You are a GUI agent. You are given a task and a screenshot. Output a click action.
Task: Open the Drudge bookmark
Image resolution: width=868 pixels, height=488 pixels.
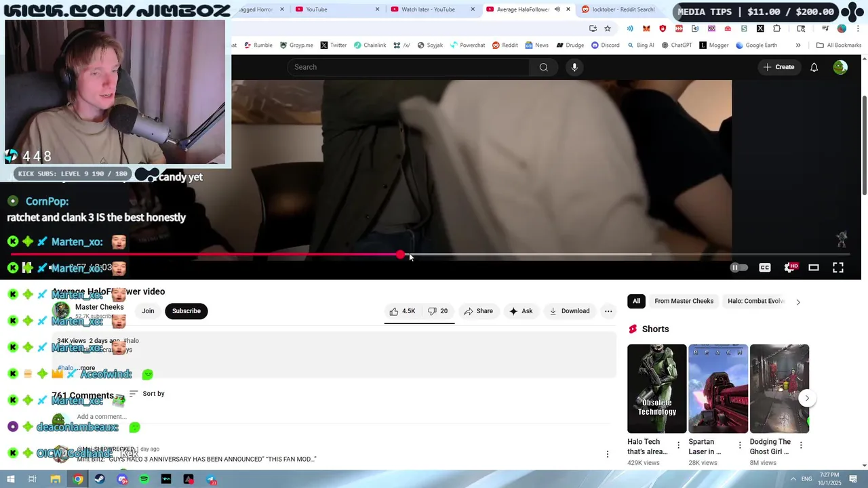570,45
